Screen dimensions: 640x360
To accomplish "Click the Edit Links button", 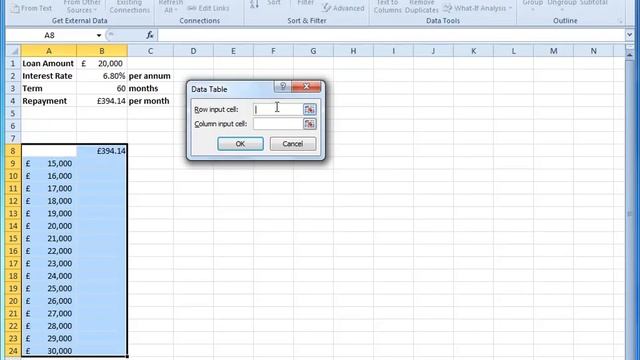I will click(208, 8).
